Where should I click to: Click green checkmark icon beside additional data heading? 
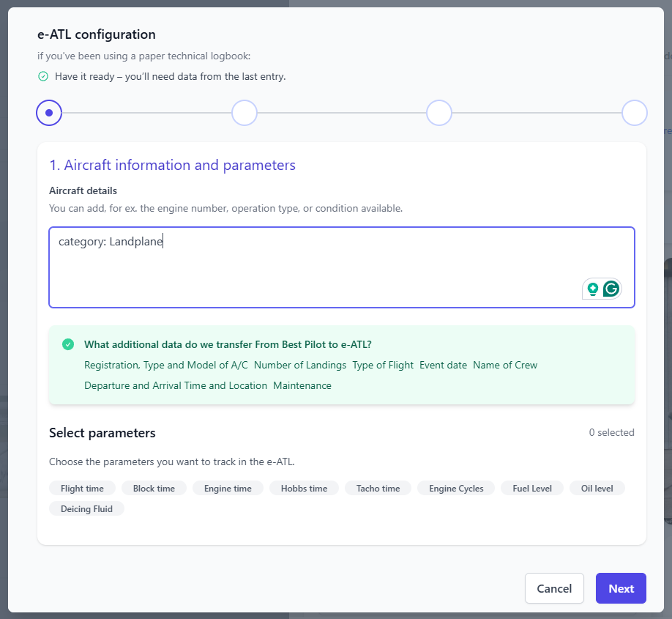(x=68, y=344)
